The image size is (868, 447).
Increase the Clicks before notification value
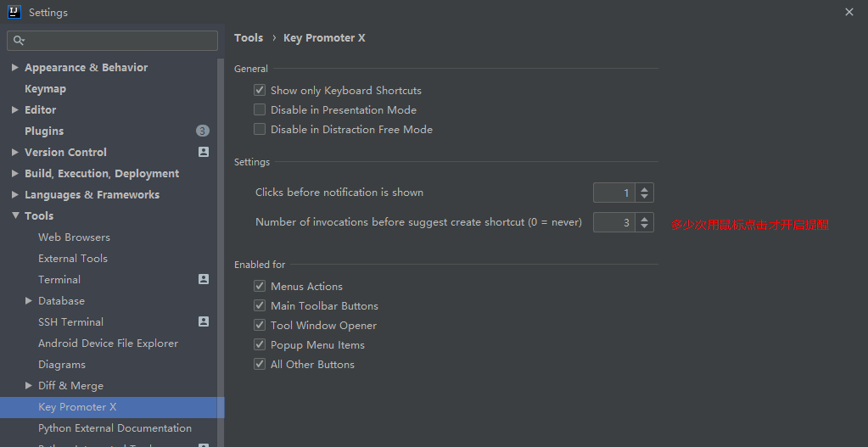[x=644, y=188]
